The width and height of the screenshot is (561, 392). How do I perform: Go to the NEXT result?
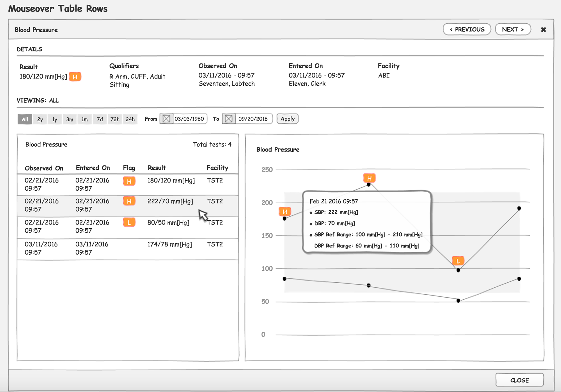pos(513,30)
